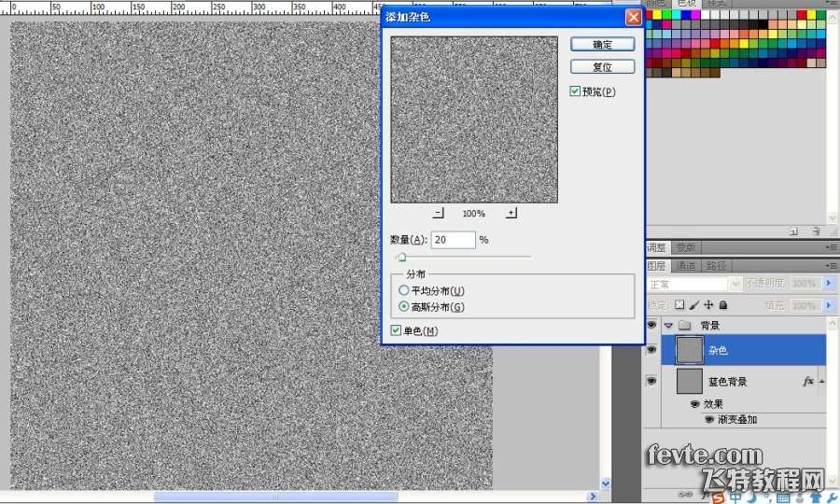The height and width of the screenshot is (504, 840).
Task: Select the 蓝色背景 layer thumbnail
Action: click(x=690, y=381)
